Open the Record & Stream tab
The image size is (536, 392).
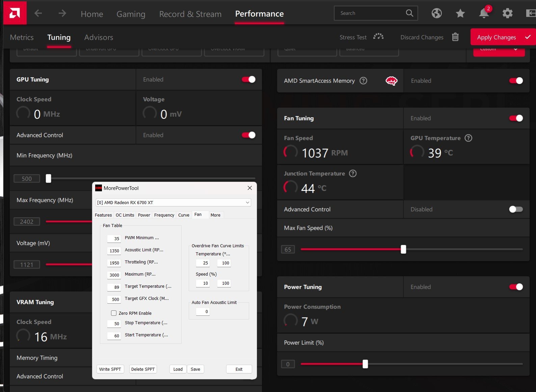tap(190, 14)
